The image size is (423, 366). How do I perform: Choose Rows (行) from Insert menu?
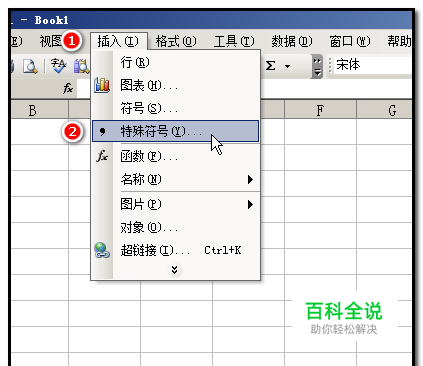point(176,62)
